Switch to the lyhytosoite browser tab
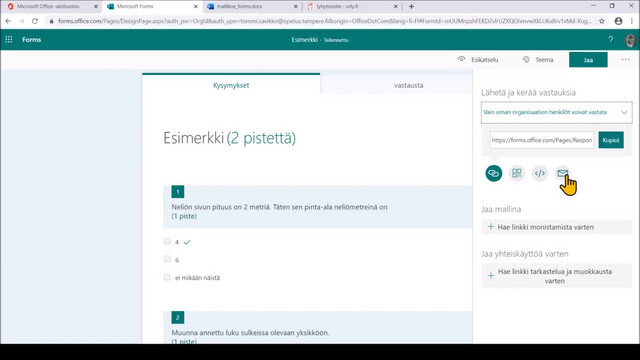640x360 pixels. pos(337,7)
